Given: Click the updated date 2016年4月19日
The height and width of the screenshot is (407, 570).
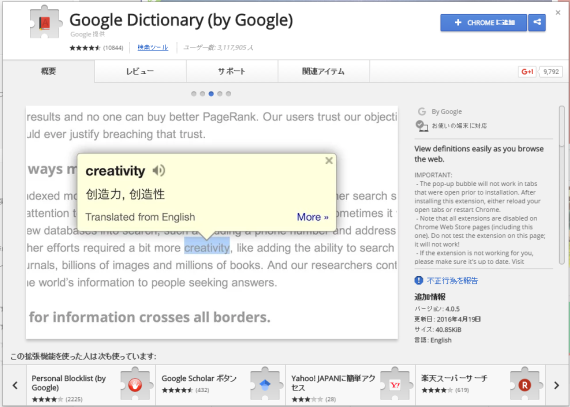Looking at the screenshot, I should click(447, 319).
